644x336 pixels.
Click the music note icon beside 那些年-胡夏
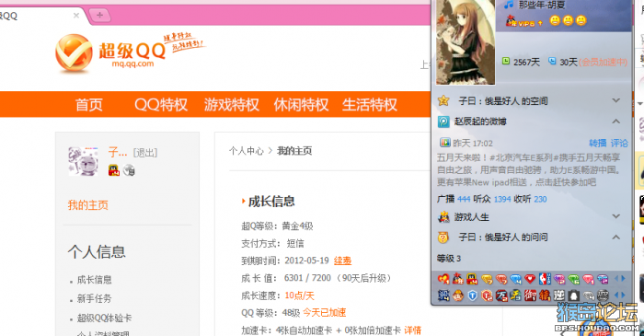tap(509, 5)
